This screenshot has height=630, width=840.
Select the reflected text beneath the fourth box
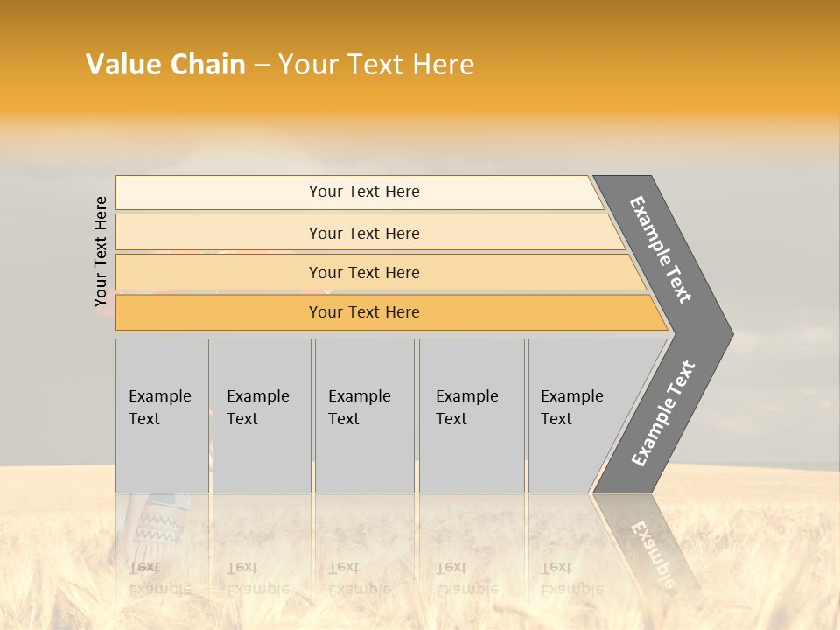(x=466, y=577)
